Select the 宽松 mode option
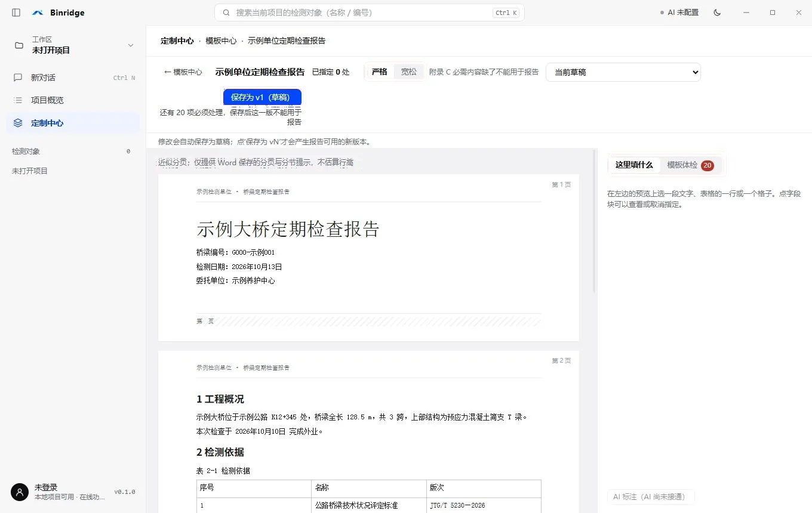This screenshot has width=812, height=513. (409, 72)
